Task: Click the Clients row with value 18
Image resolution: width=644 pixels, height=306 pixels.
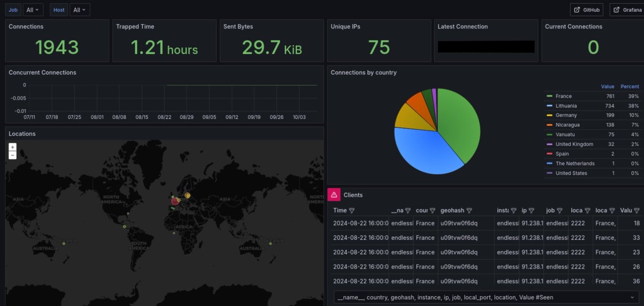Action: pos(486,223)
